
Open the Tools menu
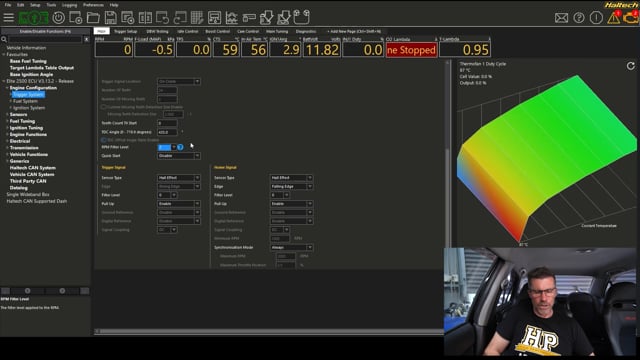point(51,5)
